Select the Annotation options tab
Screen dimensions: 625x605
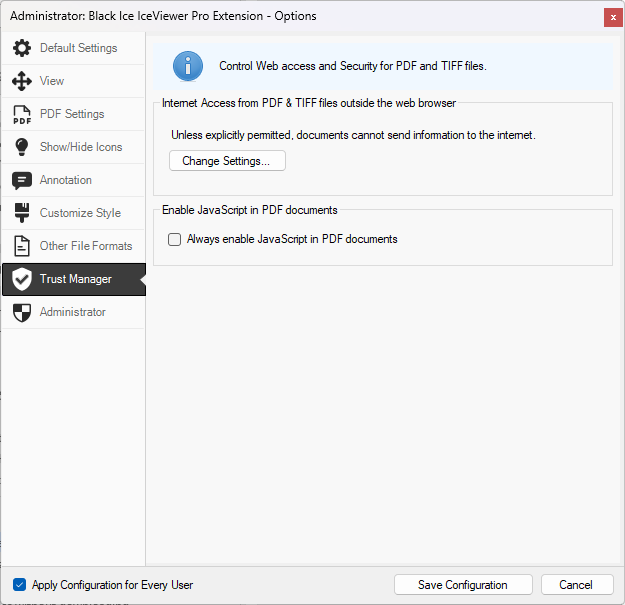point(73,180)
